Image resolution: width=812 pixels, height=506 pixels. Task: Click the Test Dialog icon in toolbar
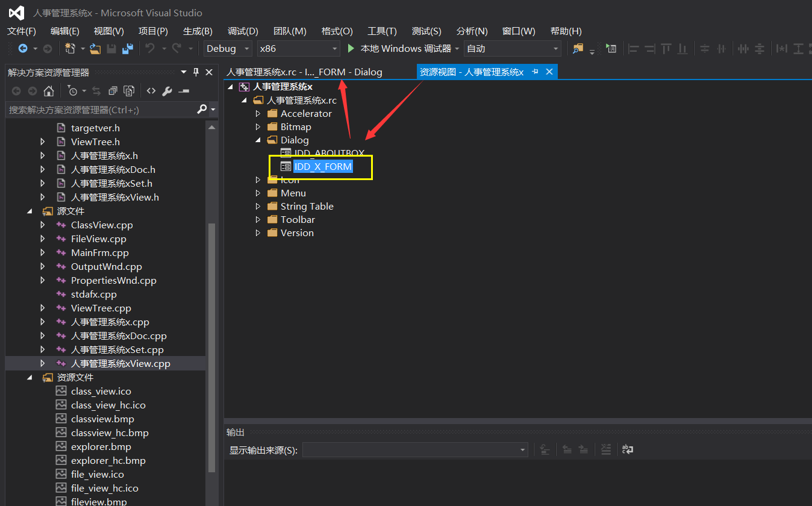pyautogui.click(x=611, y=49)
